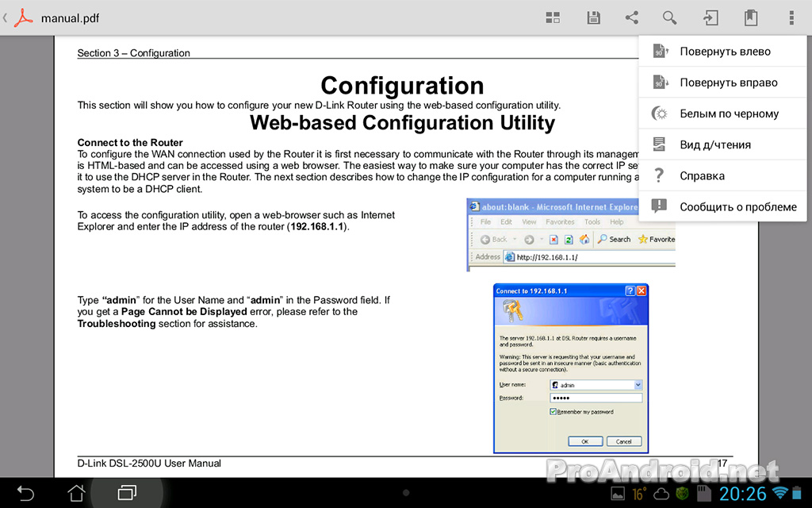
Task: Tap the cloud status bar icon
Action: pos(661,494)
